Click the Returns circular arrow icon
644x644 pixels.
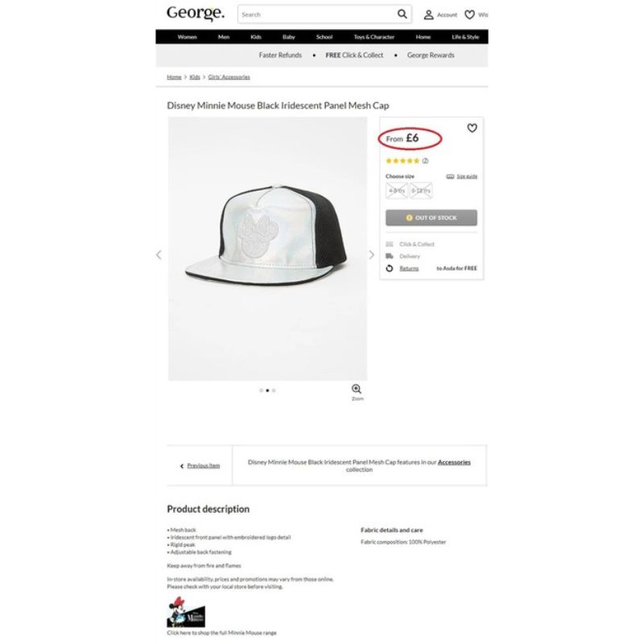[x=390, y=268]
